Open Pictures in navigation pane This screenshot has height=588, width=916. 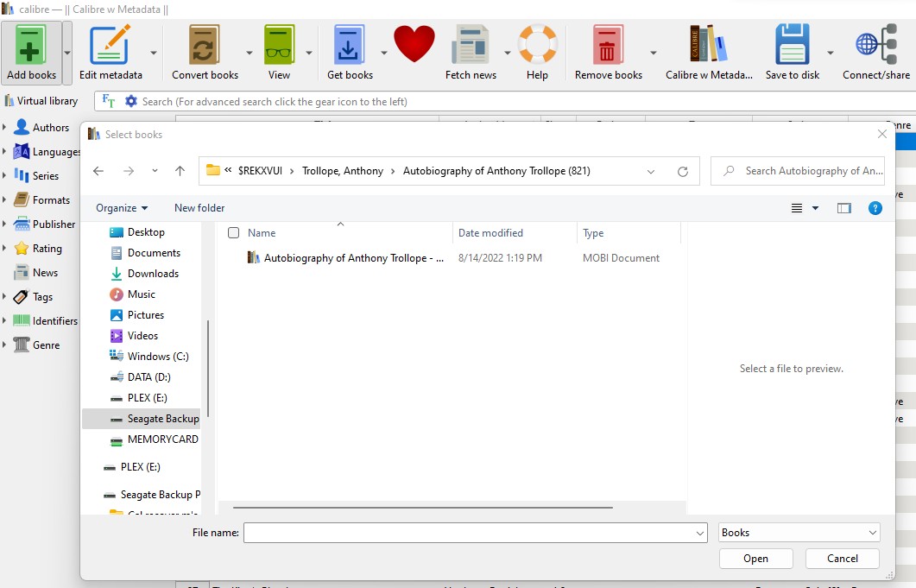point(145,315)
